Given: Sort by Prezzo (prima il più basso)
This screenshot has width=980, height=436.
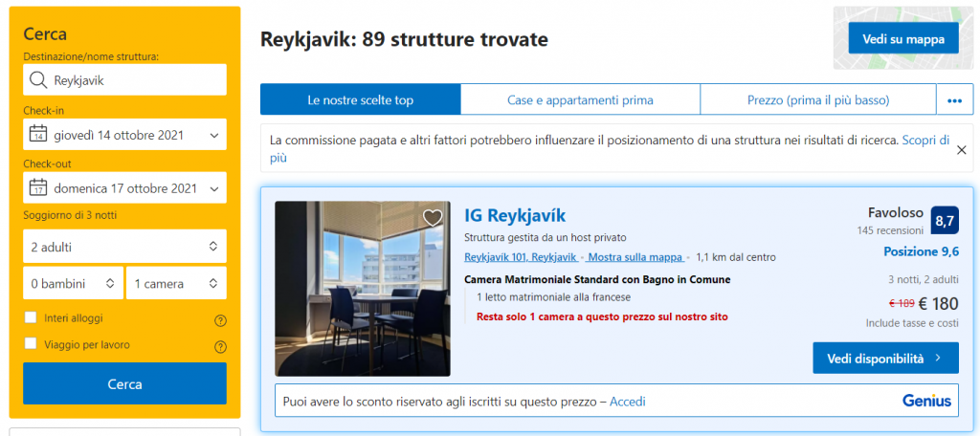Looking at the screenshot, I should click(x=818, y=99).
